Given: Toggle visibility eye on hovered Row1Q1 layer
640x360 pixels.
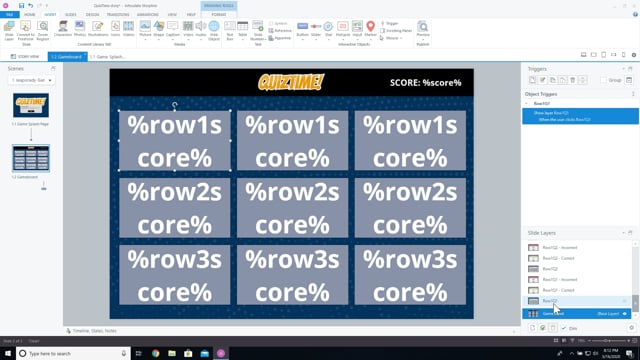Looking at the screenshot, I should point(624,301).
